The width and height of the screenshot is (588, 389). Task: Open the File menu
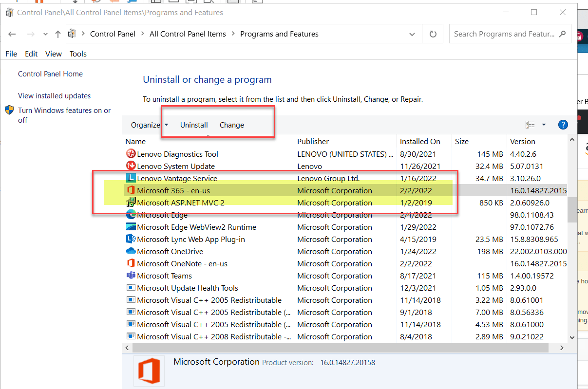point(11,54)
